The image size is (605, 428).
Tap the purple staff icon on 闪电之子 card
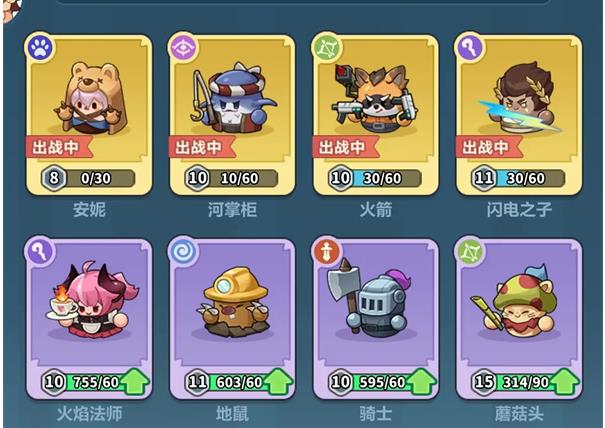[x=470, y=48]
